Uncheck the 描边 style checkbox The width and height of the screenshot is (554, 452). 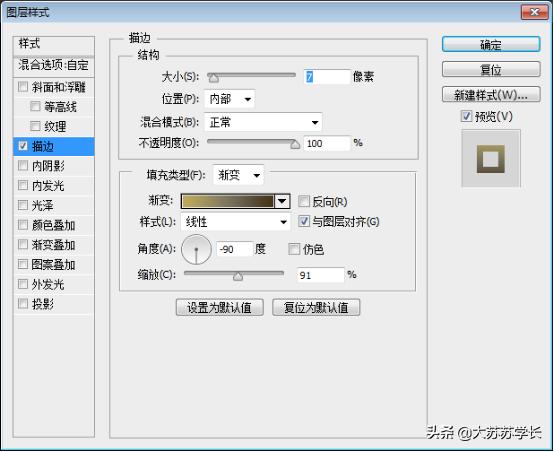(x=23, y=146)
